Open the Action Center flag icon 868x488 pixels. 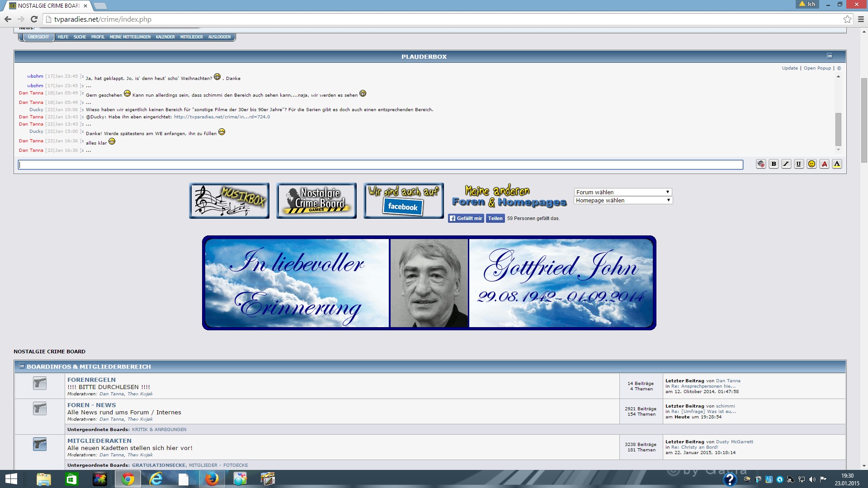[823, 479]
